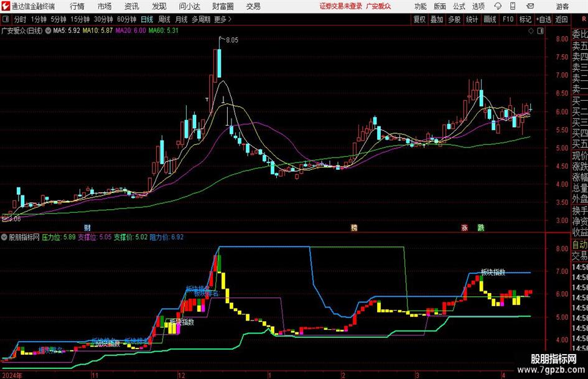Image resolution: width=588 pixels, height=379 pixels.
Task: Add stock via +自选 button
Action: coord(544,19)
